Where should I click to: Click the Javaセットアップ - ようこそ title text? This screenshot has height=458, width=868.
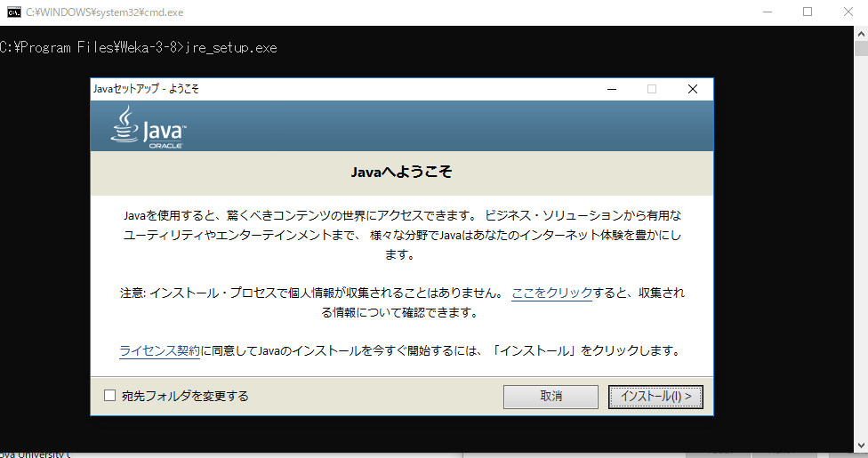click(146, 89)
